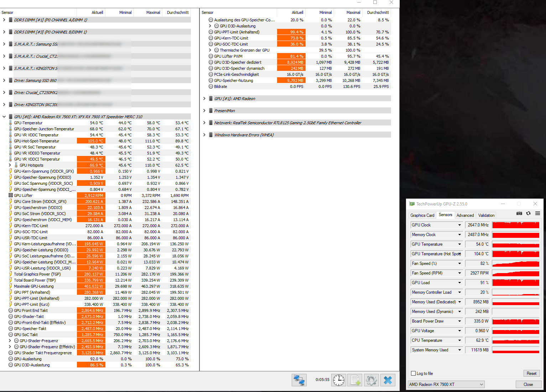
Task: Click the clock reset timer button
Action: coord(339,380)
